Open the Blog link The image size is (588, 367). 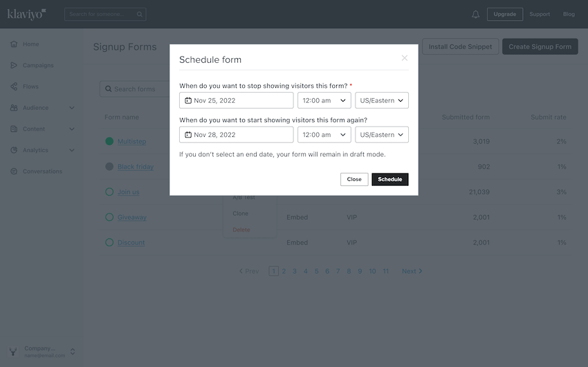point(569,15)
